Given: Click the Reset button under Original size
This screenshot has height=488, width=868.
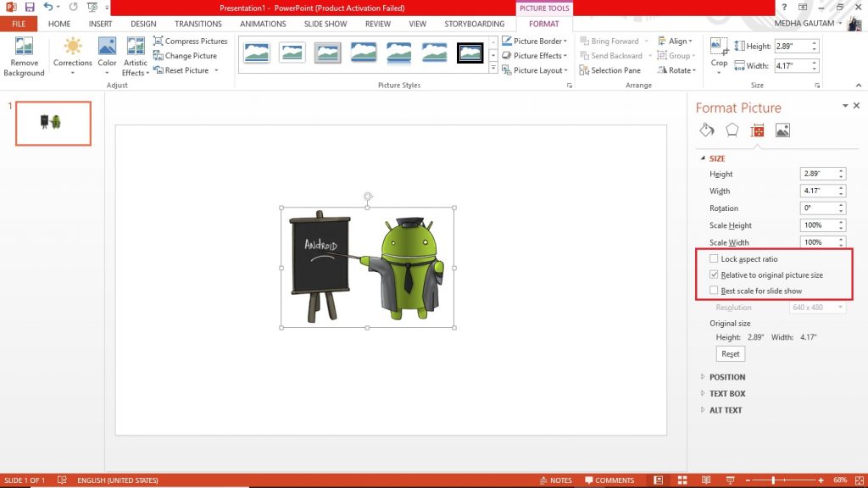Looking at the screenshot, I should 730,353.
